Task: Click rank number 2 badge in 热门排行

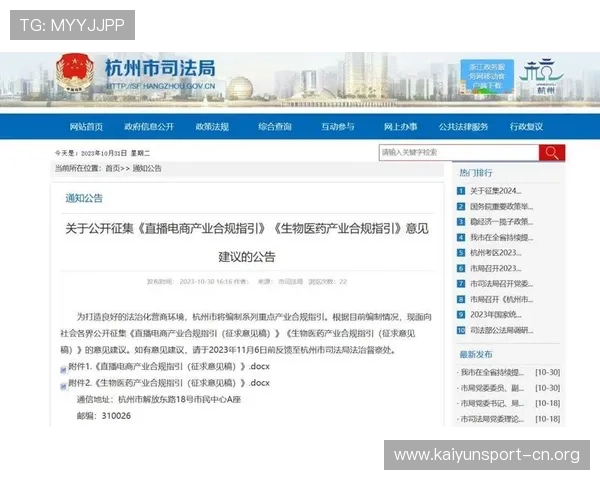Action: [461, 206]
